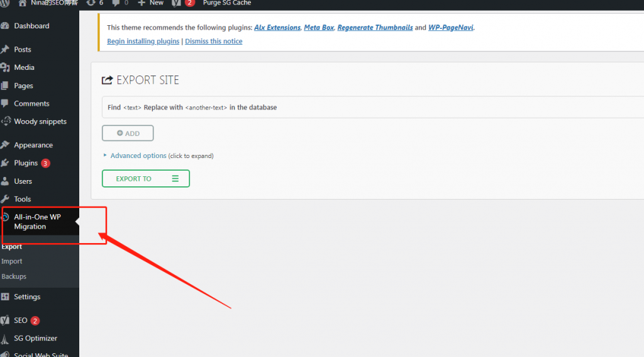This screenshot has height=357, width=644.
Task: Click the All-in-One WP Migration icon
Action: point(6,217)
